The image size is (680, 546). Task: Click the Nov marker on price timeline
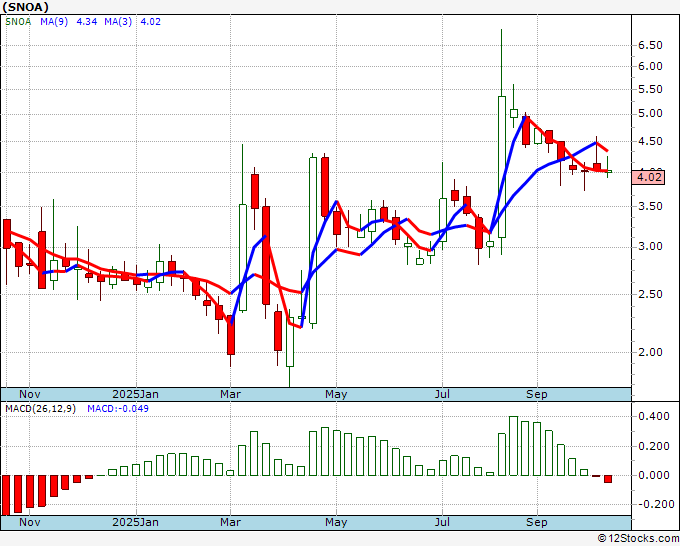(30, 394)
